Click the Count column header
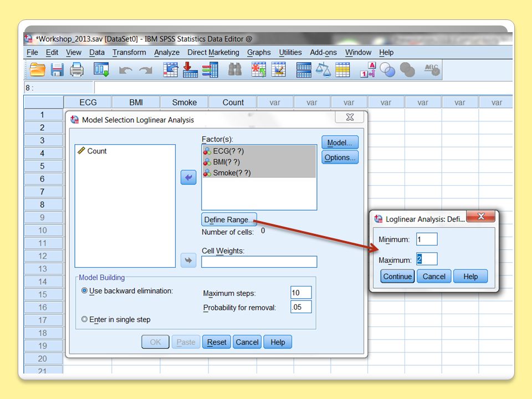 click(233, 102)
